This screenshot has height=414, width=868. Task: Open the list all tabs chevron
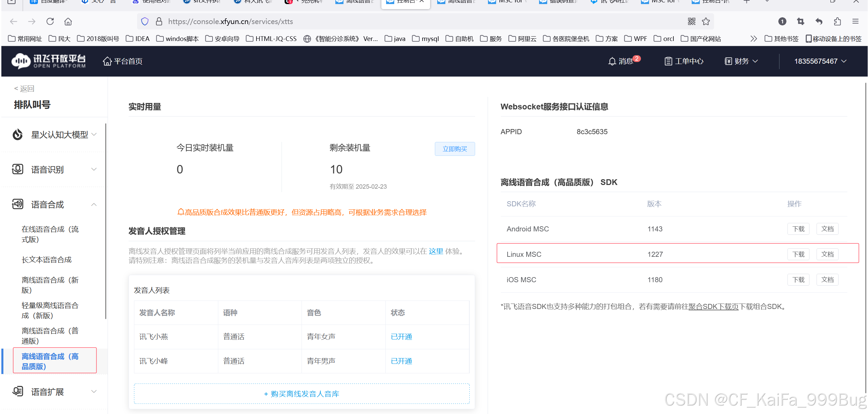tap(767, 2)
